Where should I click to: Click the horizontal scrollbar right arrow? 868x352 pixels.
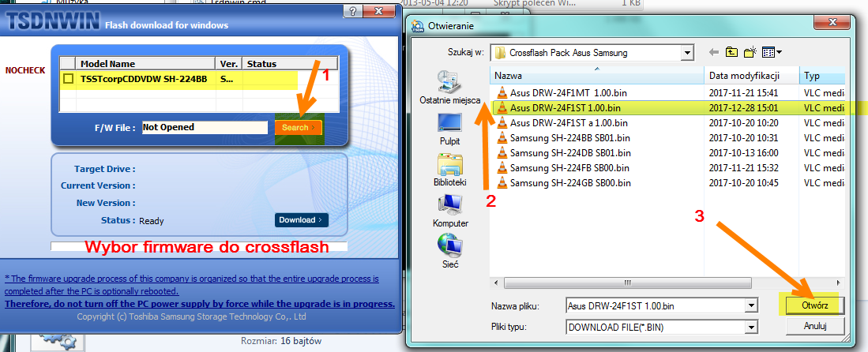(x=840, y=283)
